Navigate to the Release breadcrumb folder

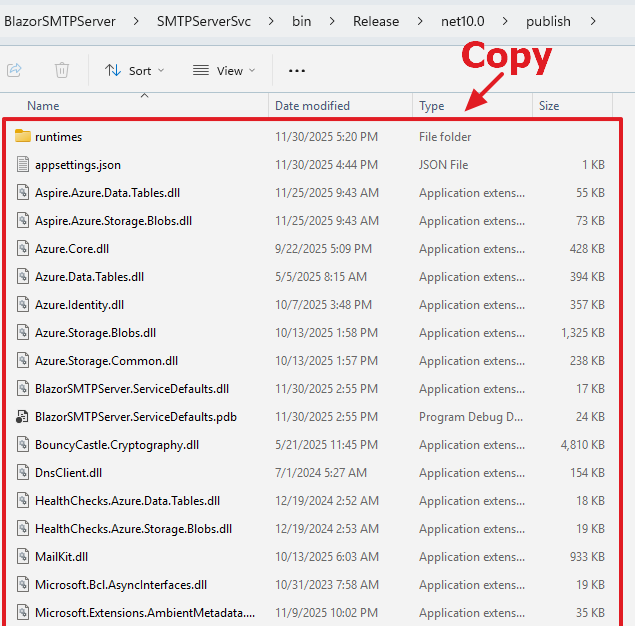tap(375, 21)
